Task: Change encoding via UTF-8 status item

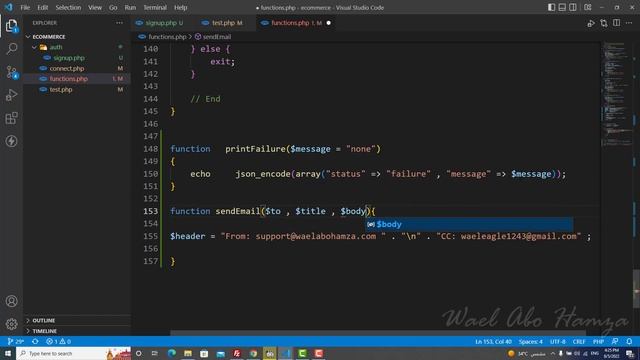Action: coord(558,341)
